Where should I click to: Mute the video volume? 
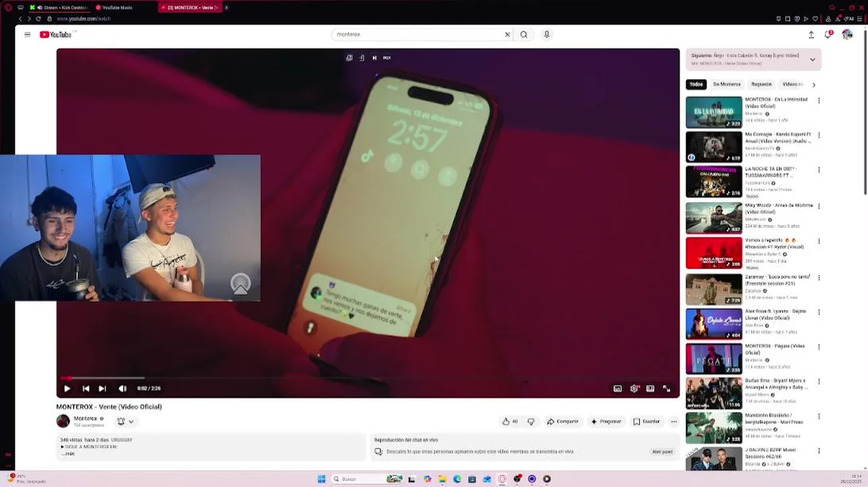tap(122, 388)
